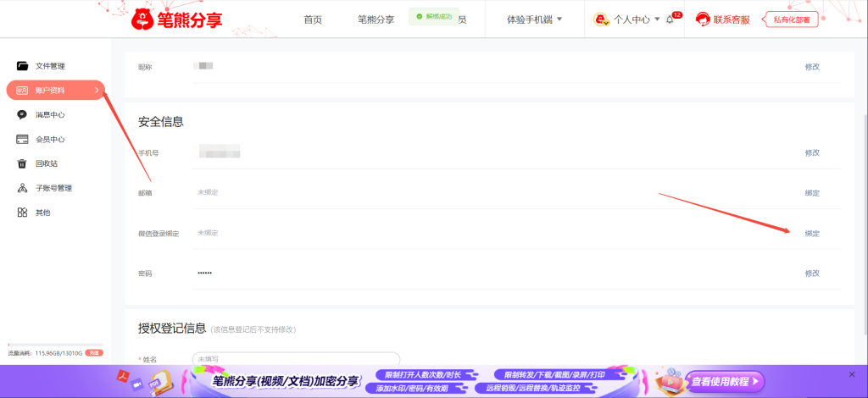Go to 首页 in top navigation

coord(313,19)
